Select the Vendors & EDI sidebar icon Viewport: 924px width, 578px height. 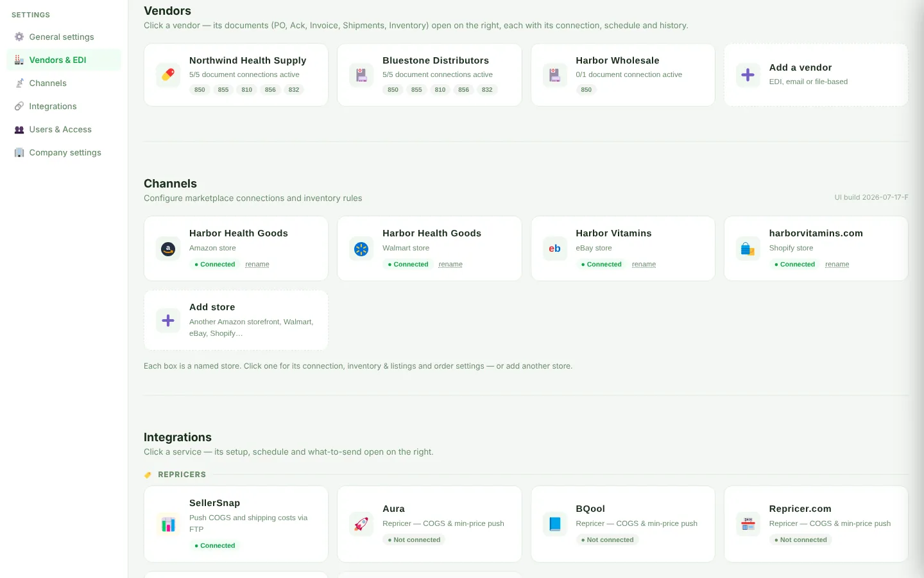tap(19, 60)
